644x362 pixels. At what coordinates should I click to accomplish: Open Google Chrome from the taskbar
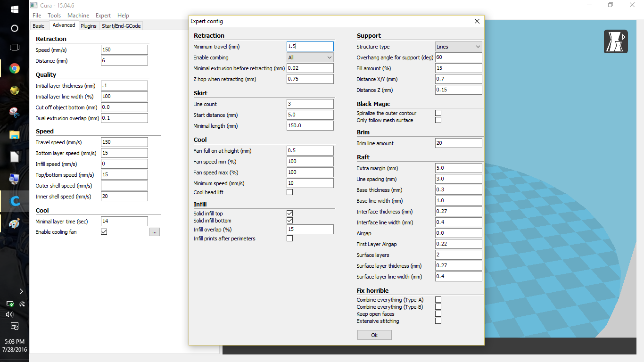tap(15, 69)
